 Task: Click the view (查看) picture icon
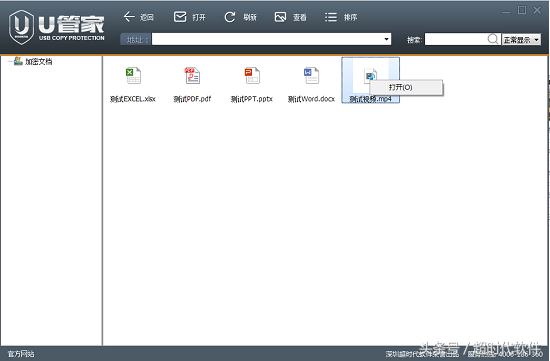click(x=280, y=17)
